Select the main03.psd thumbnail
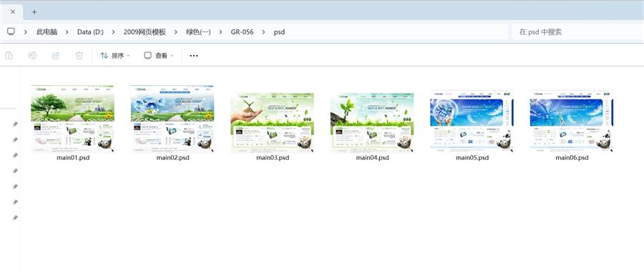Viewport: 644px width, 273px height. click(273, 122)
